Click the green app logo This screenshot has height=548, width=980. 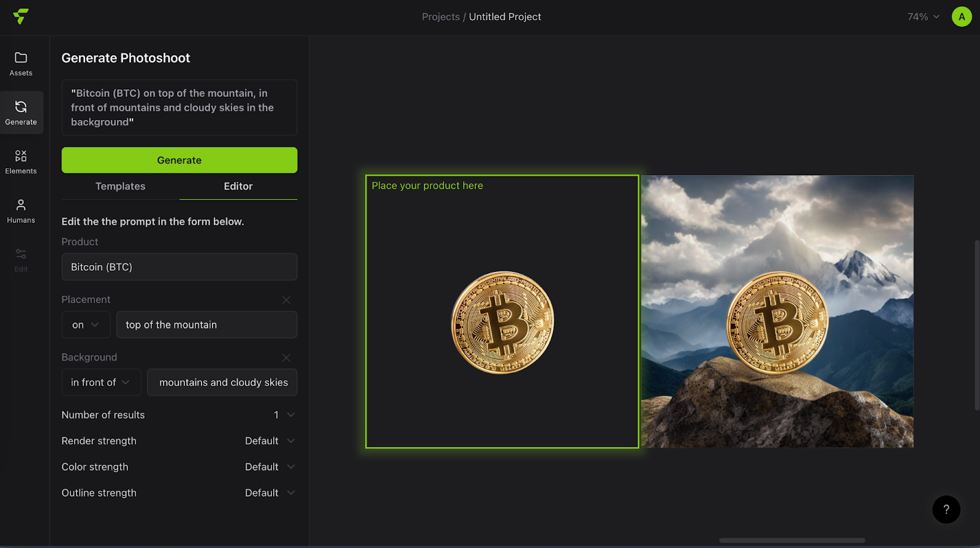click(x=21, y=17)
